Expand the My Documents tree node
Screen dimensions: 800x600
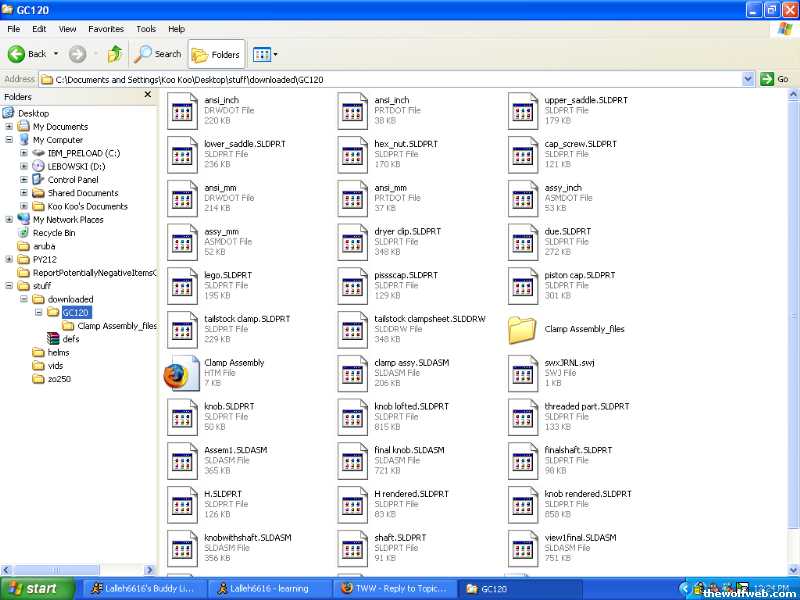point(9,127)
